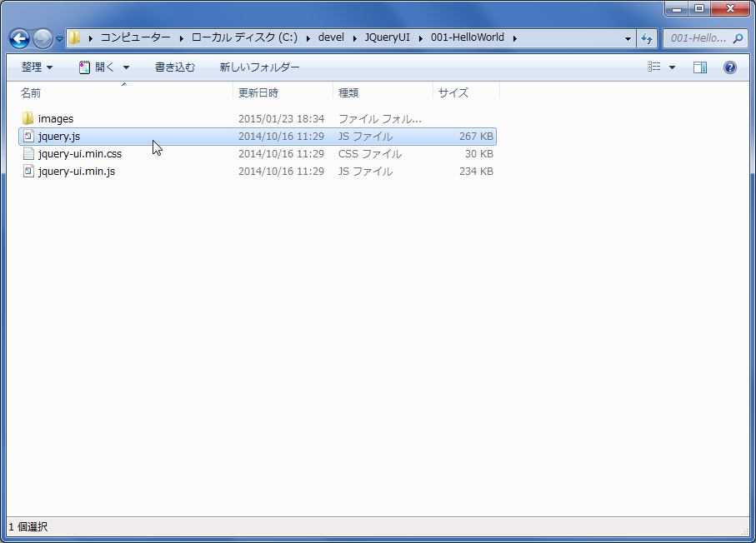Change view with the view icon

click(653, 67)
